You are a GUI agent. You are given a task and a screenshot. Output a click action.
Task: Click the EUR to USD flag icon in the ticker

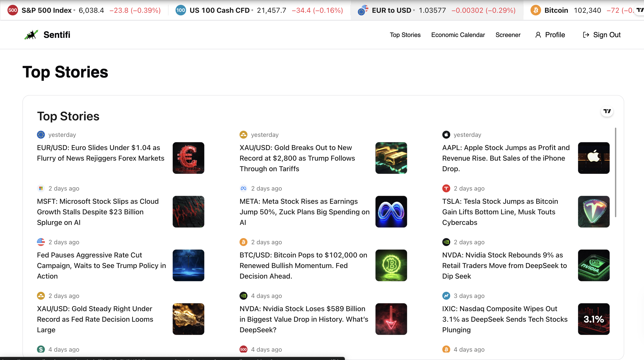pyautogui.click(x=363, y=10)
